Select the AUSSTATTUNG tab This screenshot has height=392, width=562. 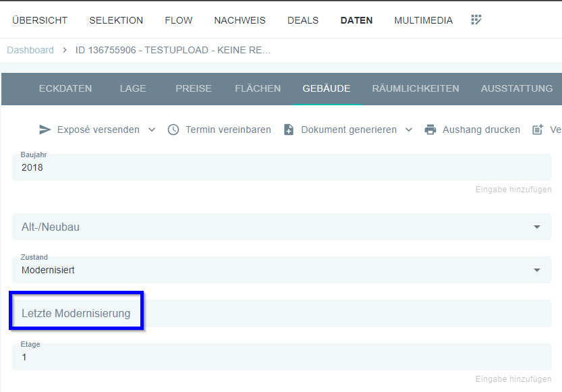[516, 88]
